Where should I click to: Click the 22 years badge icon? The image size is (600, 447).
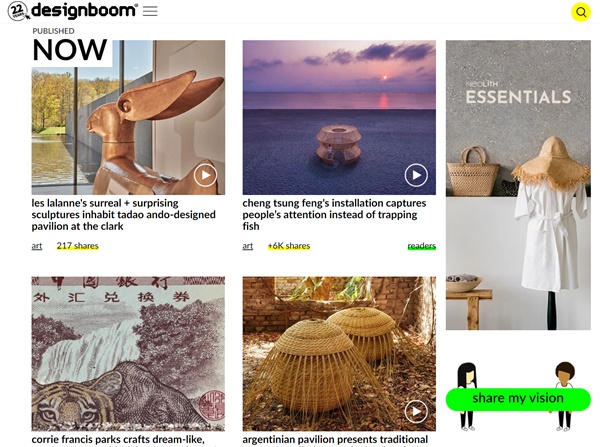point(18,10)
